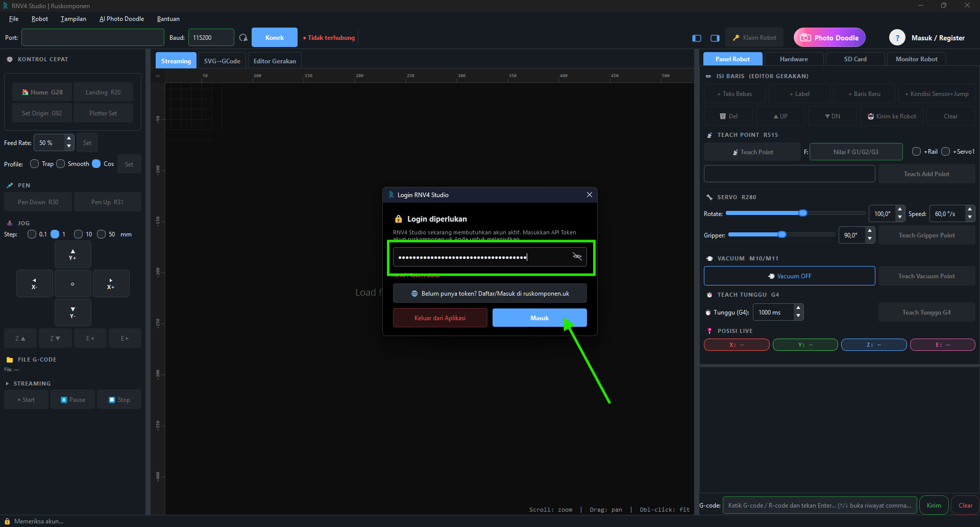
Task: Click Masuk button in login dialog
Action: click(540, 318)
